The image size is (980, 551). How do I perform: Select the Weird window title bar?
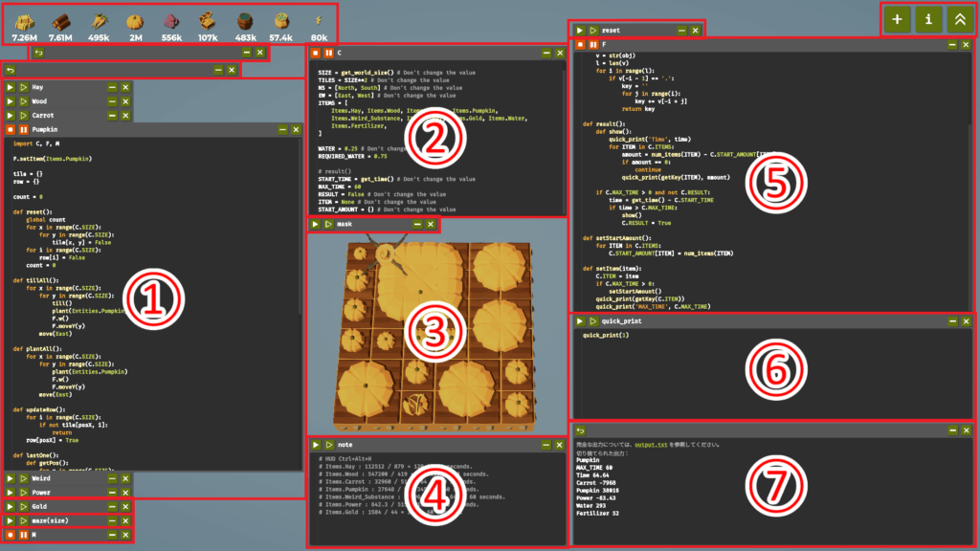coord(67,478)
